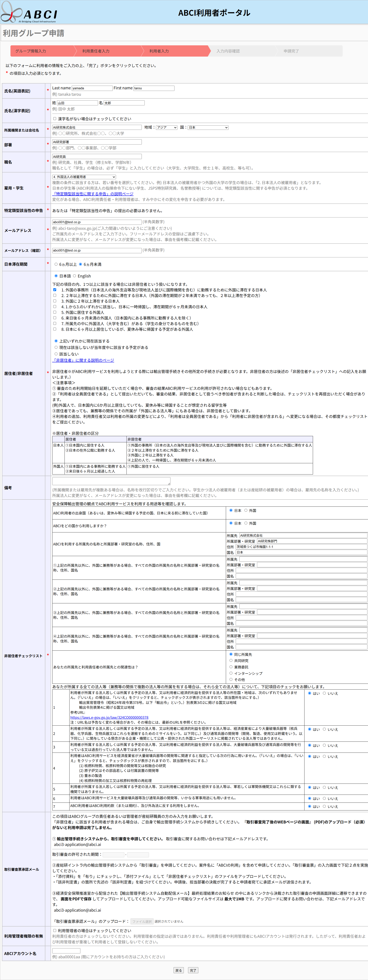This screenshot has height=980, width=368.
Task: Click the 戻る button
Action: pos(179,971)
